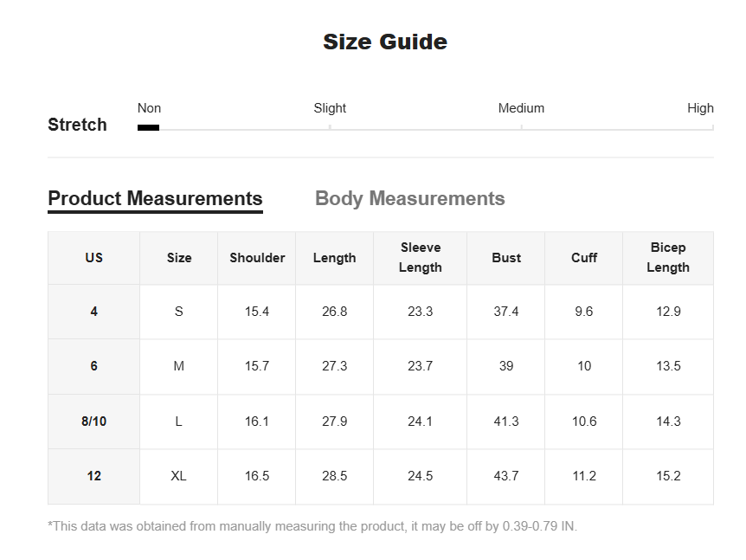Click the Sleeve Length column header
Viewport: 746px width, 560px height.
[420, 258]
